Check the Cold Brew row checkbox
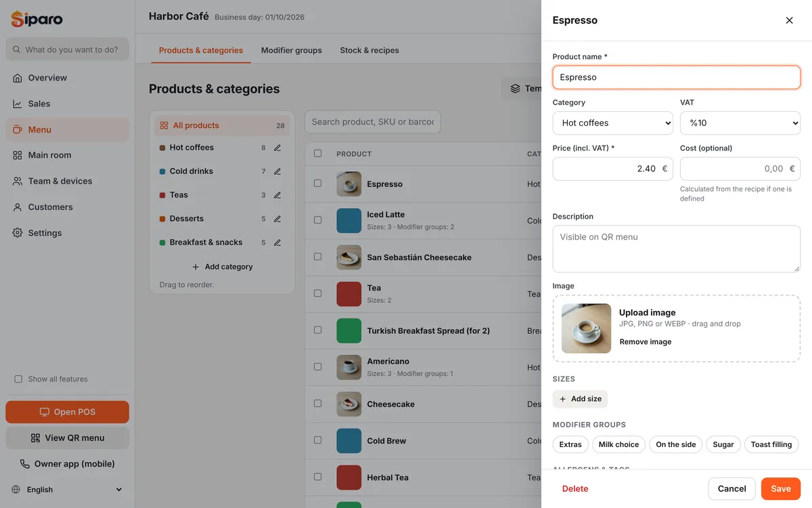Image resolution: width=812 pixels, height=508 pixels. click(318, 440)
